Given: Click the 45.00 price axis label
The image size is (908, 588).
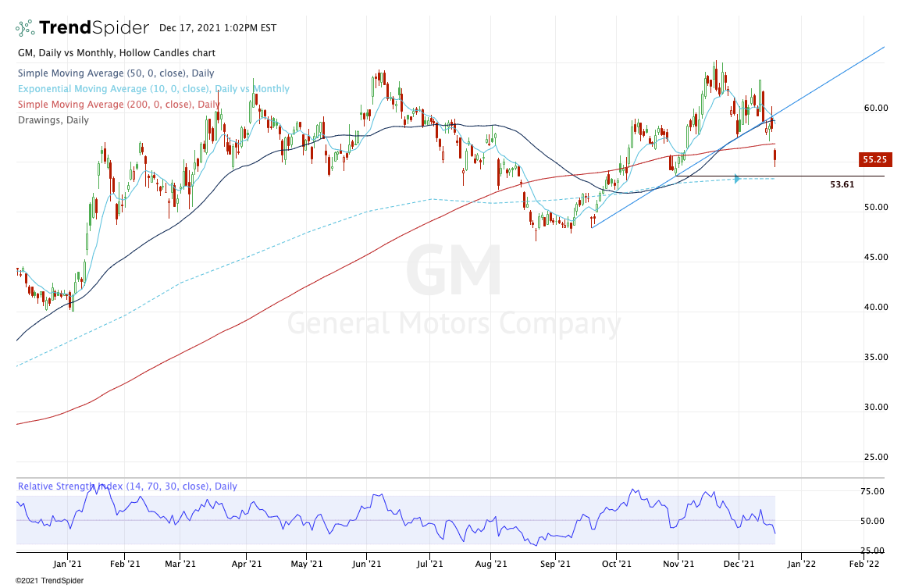Looking at the screenshot, I should (875, 257).
